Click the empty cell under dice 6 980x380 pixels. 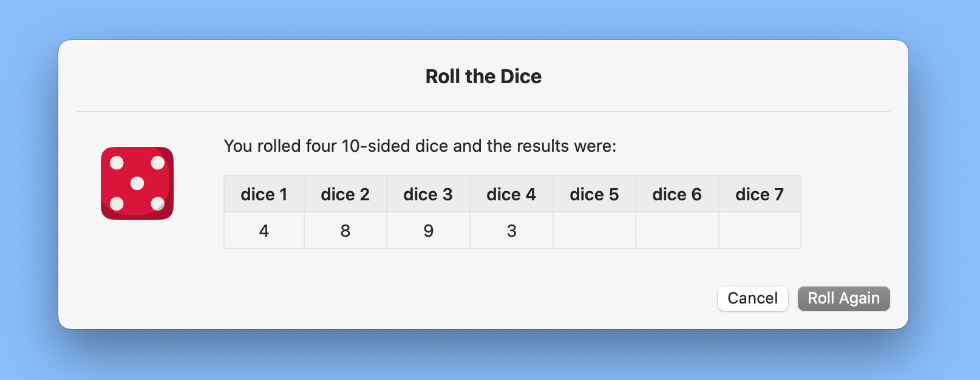(x=677, y=231)
